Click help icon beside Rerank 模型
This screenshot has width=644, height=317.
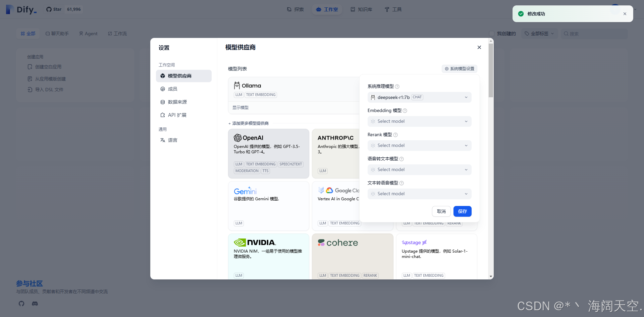pyautogui.click(x=395, y=135)
